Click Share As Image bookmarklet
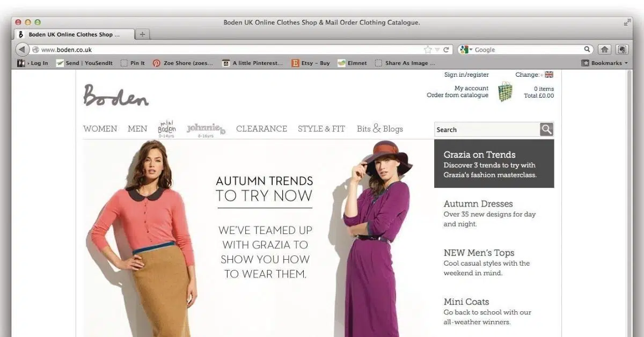 [406, 63]
